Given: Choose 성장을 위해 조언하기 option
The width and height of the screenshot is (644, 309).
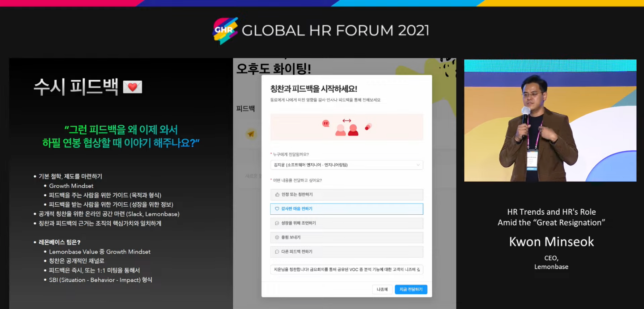Looking at the screenshot, I should [x=346, y=223].
